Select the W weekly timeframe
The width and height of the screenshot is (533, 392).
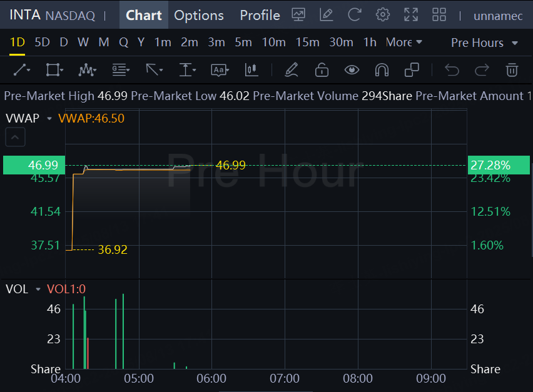[83, 43]
